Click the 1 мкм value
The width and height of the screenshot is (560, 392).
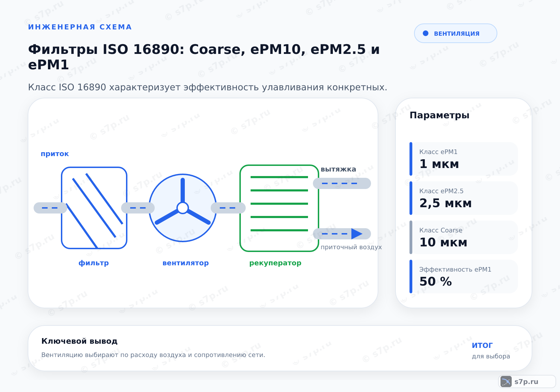[439, 164]
